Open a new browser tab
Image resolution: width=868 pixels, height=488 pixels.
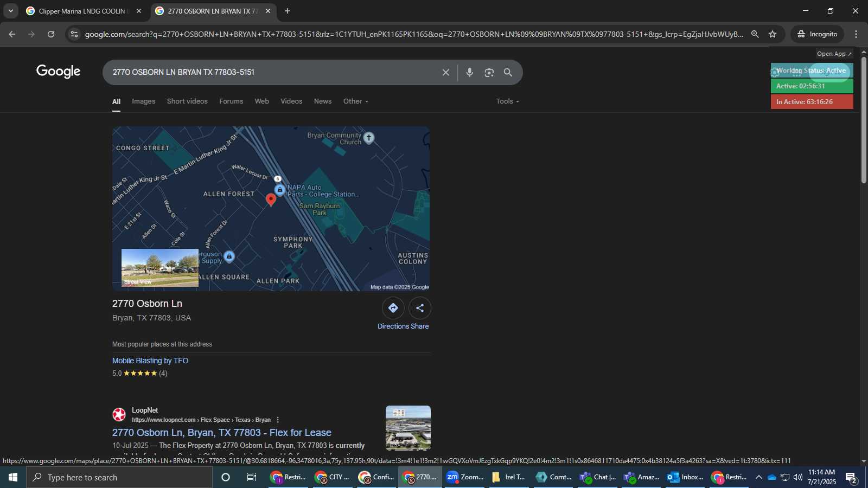point(288,11)
